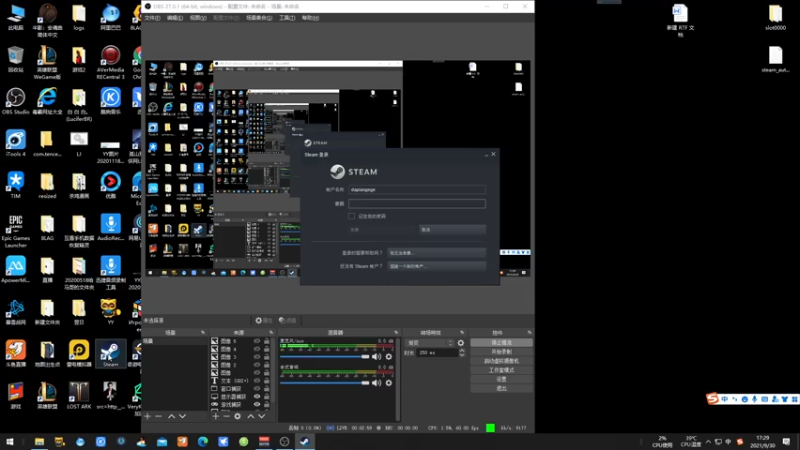The image size is (800, 450).
Task: Pop out the 转场特效 dock panel
Action: pos(462,333)
